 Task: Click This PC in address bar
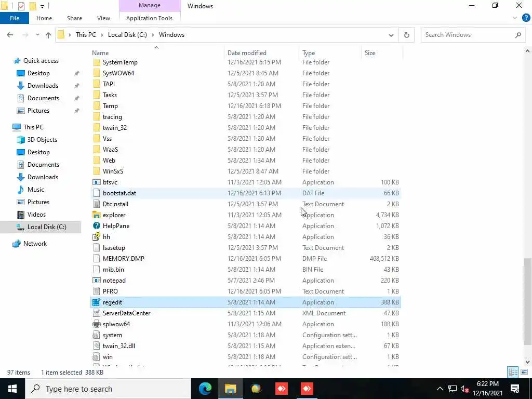[x=86, y=35]
